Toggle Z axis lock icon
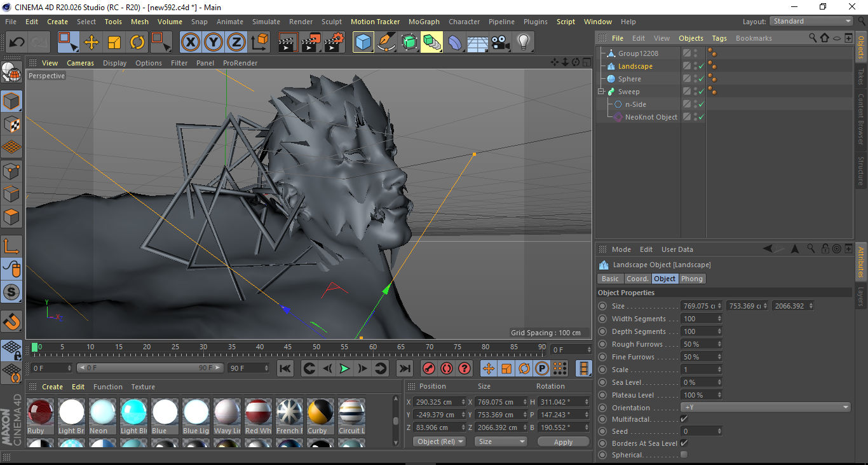 click(x=236, y=43)
